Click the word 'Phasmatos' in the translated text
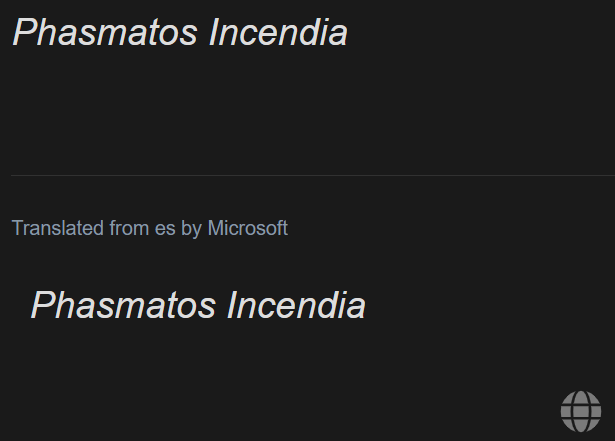This screenshot has height=441, width=615. coord(123,306)
